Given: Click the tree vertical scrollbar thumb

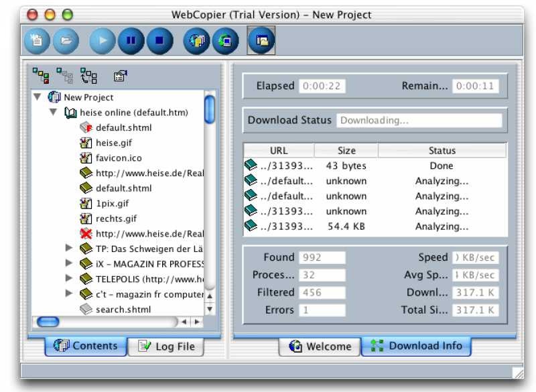Looking at the screenshot, I should click(210, 109).
